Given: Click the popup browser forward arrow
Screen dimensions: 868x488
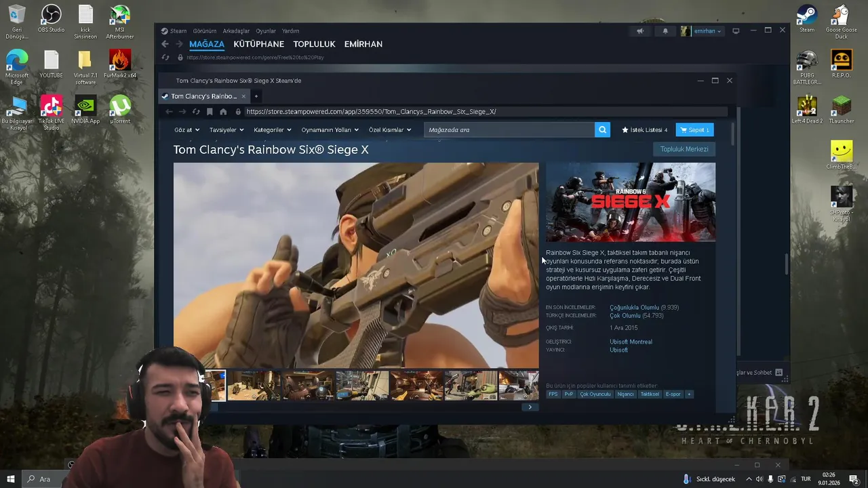Looking at the screenshot, I should pos(182,112).
